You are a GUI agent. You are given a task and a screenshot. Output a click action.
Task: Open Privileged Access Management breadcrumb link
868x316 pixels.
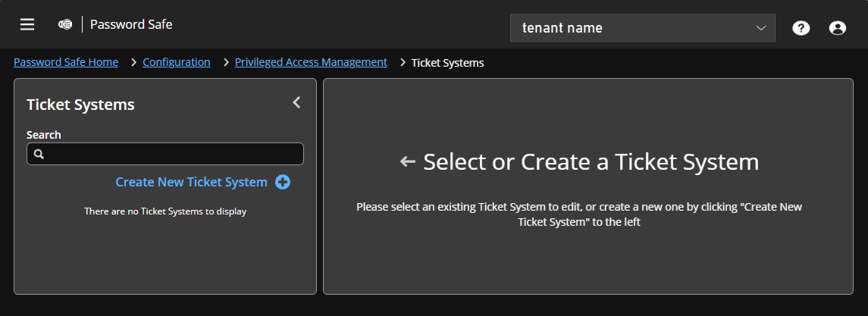click(311, 62)
